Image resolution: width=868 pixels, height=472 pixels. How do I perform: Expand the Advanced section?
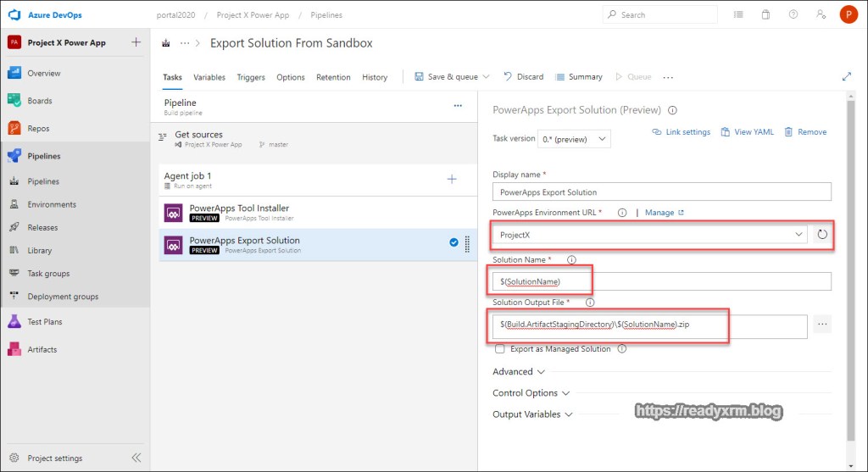coord(518,371)
